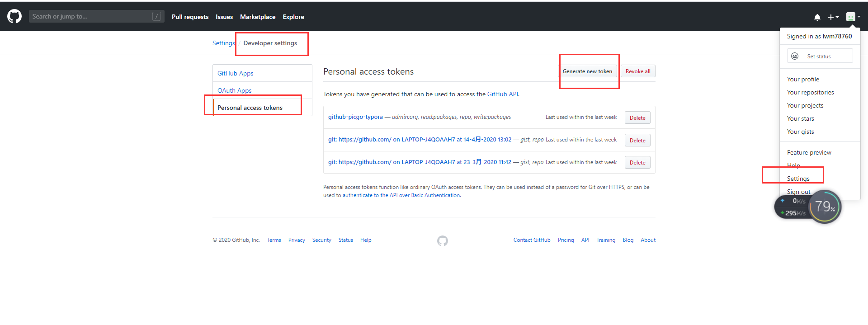
Task: Open Pull requests in top navigation
Action: (x=190, y=17)
